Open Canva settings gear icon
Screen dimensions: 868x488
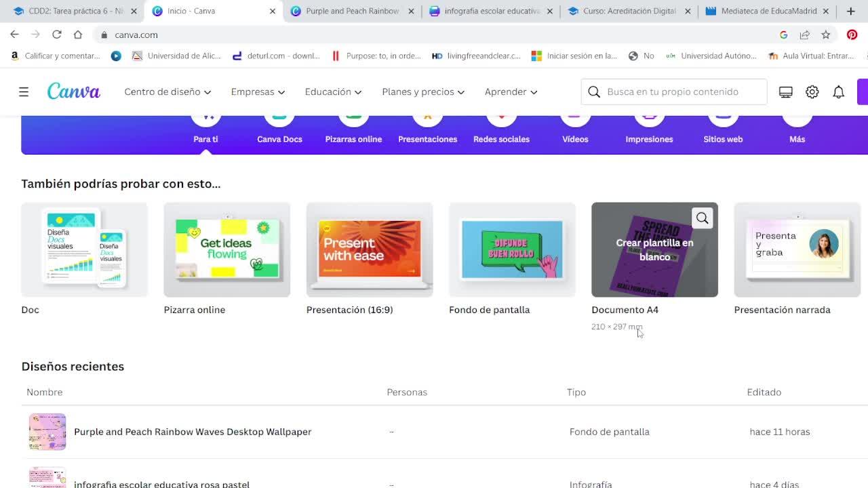point(812,92)
